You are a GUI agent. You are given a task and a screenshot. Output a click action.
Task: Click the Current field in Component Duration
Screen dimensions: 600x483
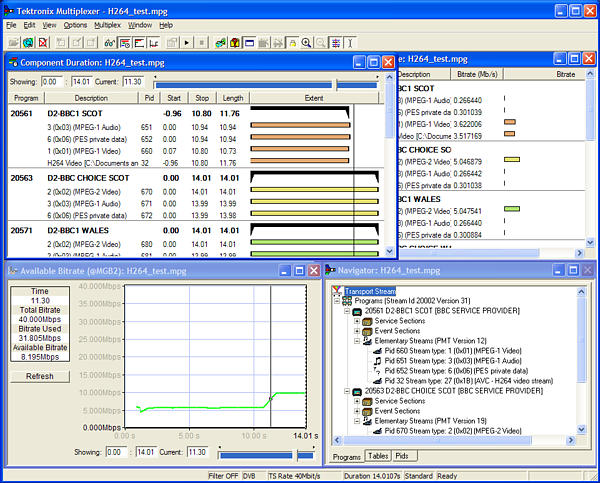tap(133, 82)
